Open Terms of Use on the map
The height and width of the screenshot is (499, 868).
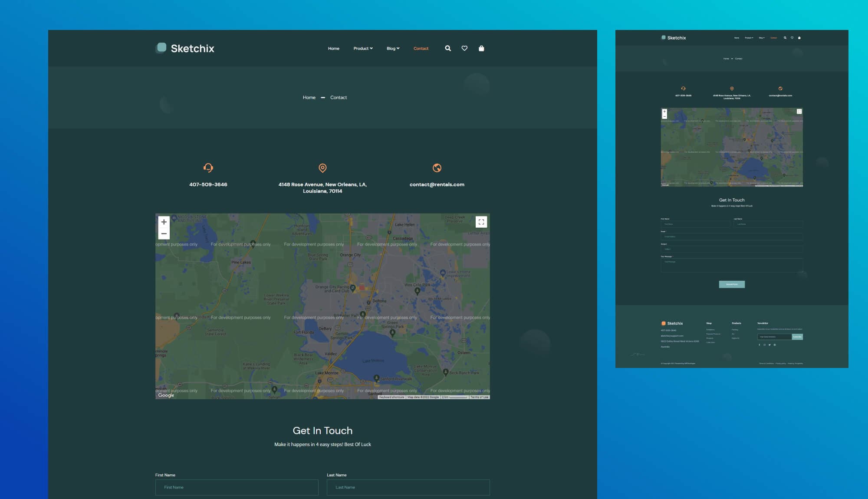[480, 397]
